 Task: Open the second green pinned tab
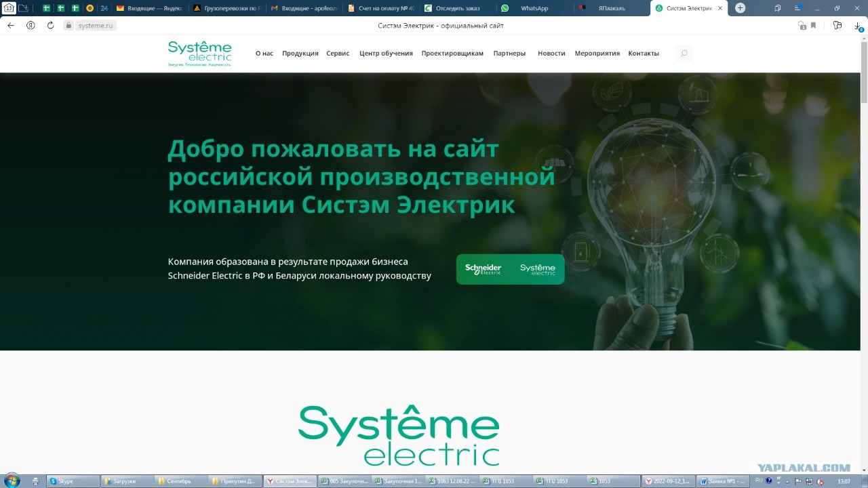pyautogui.click(x=60, y=8)
